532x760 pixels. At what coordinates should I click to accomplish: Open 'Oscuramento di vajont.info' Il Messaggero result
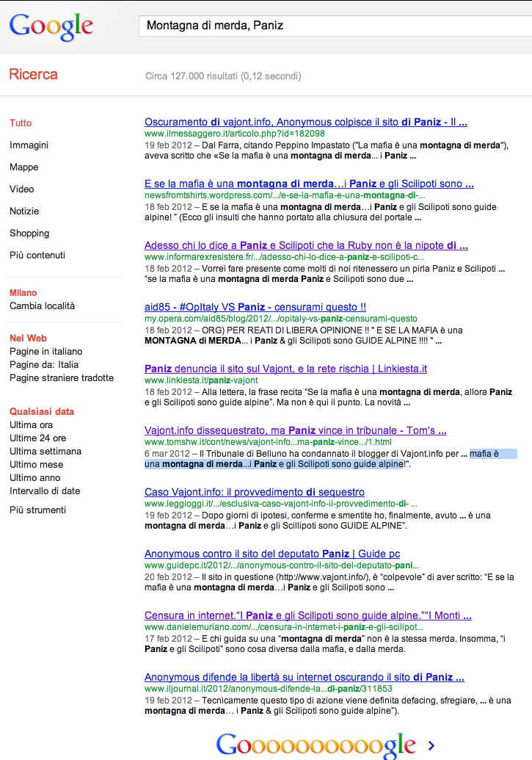[x=306, y=122]
